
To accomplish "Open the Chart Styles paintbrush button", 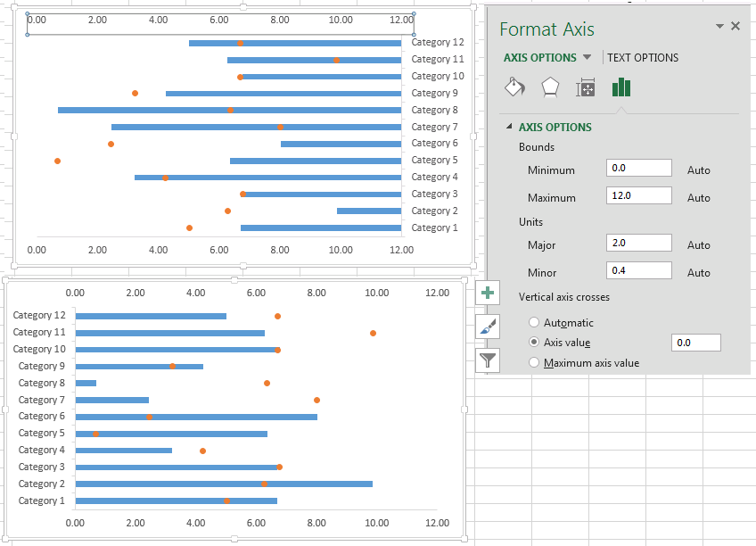I will 488,327.
